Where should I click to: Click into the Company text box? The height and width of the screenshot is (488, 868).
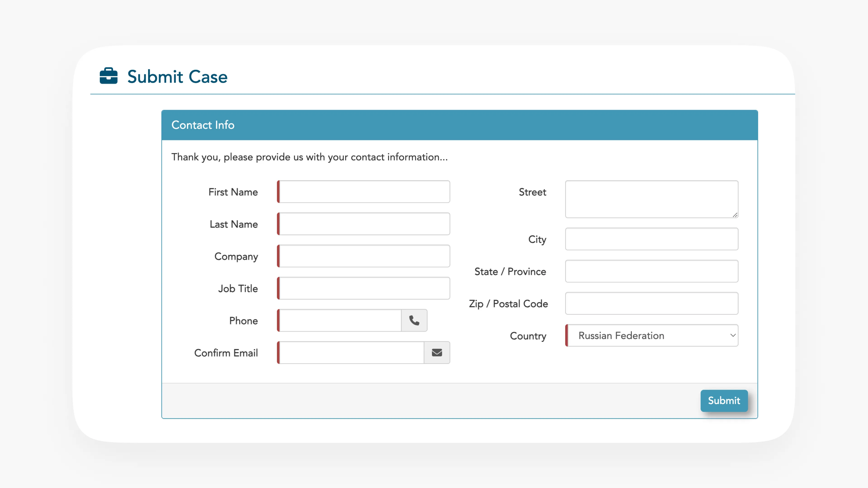coord(363,256)
